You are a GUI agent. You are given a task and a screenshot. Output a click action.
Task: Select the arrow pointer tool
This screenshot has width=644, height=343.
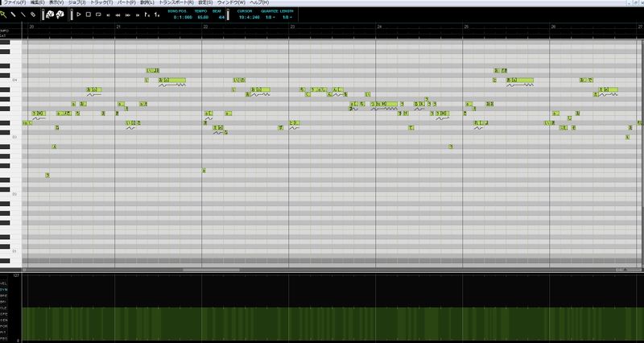pyautogui.click(x=4, y=14)
